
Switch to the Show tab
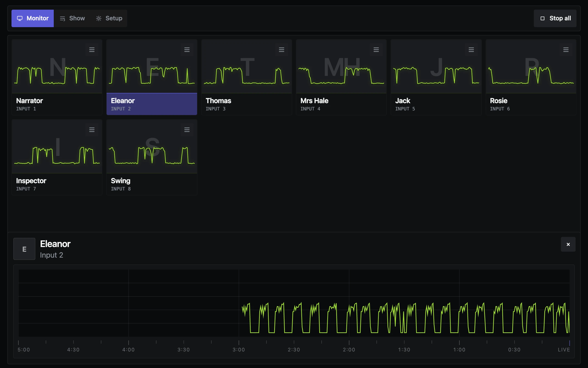[x=72, y=18]
